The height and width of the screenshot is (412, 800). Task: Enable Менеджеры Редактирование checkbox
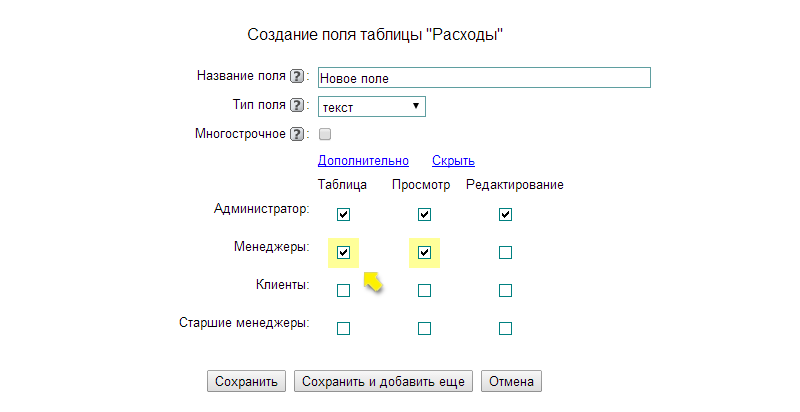[505, 253]
